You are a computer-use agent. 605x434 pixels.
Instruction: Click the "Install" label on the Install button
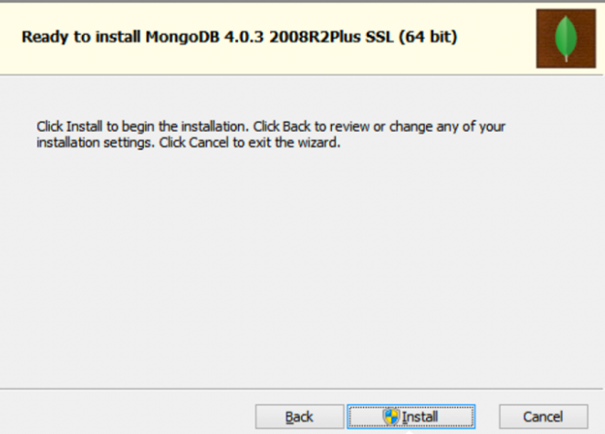tap(420, 416)
